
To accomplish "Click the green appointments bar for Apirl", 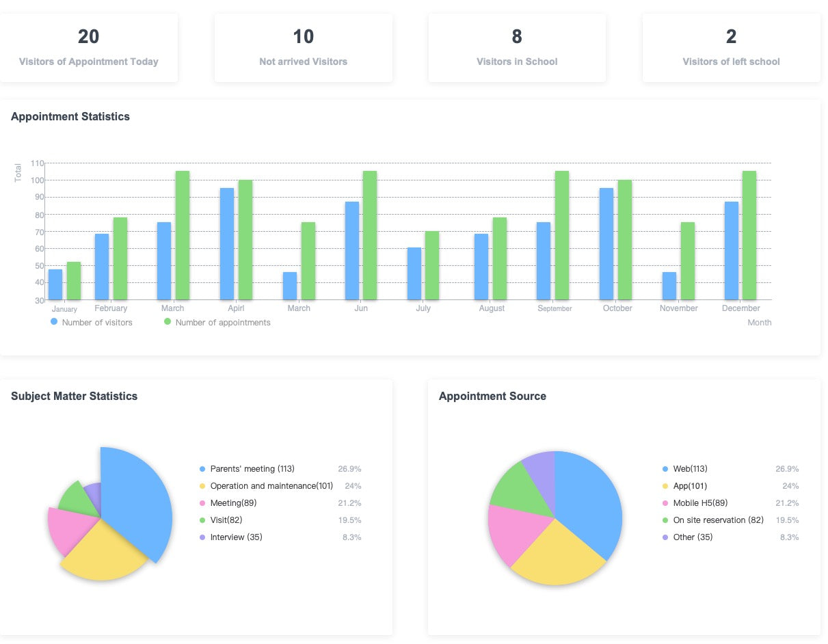I will (x=245, y=240).
